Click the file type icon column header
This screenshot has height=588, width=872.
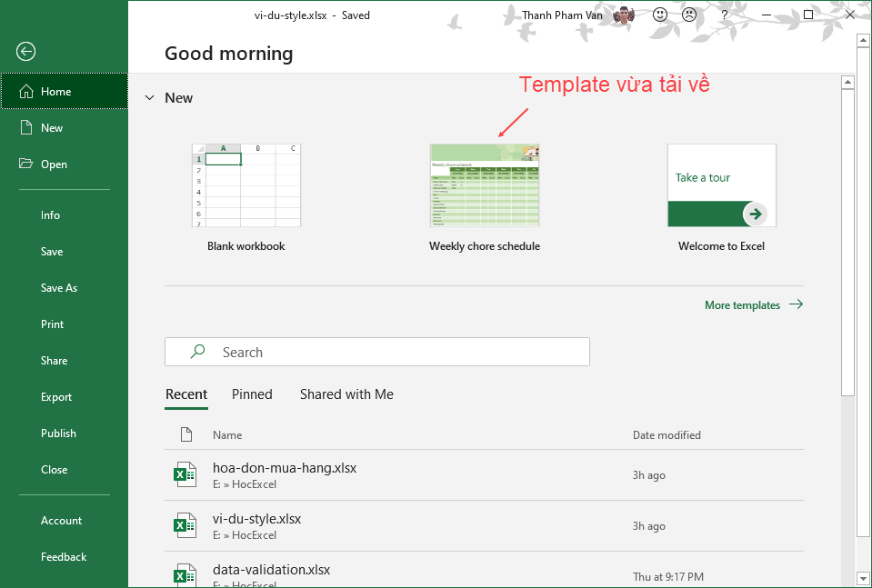click(x=186, y=434)
